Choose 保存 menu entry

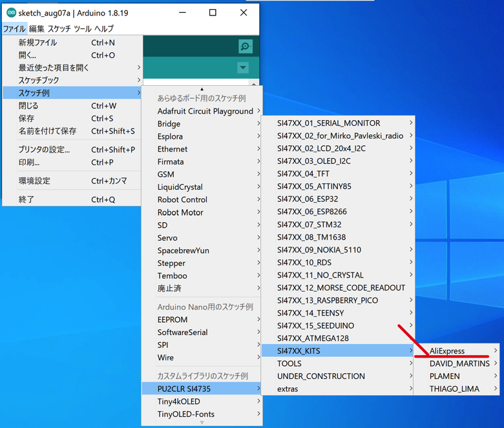point(72,118)
